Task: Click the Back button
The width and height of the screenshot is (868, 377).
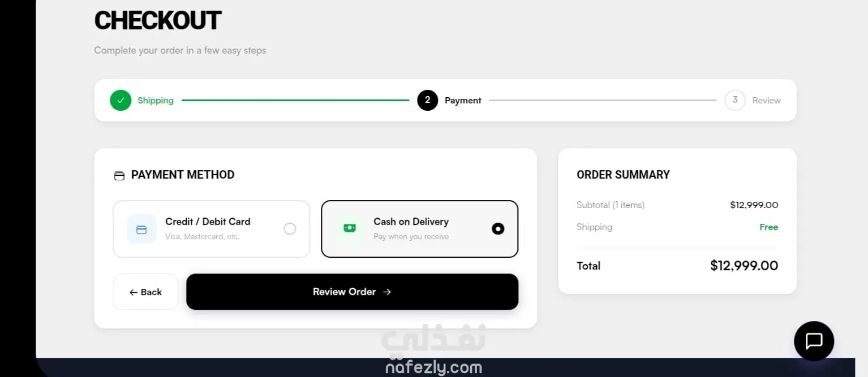Action: 146,292
